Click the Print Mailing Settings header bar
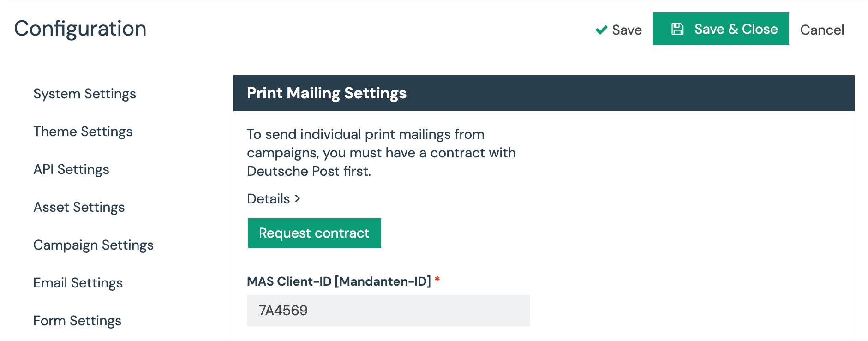This screenshot has width=868, height=341. pos(544,93)
